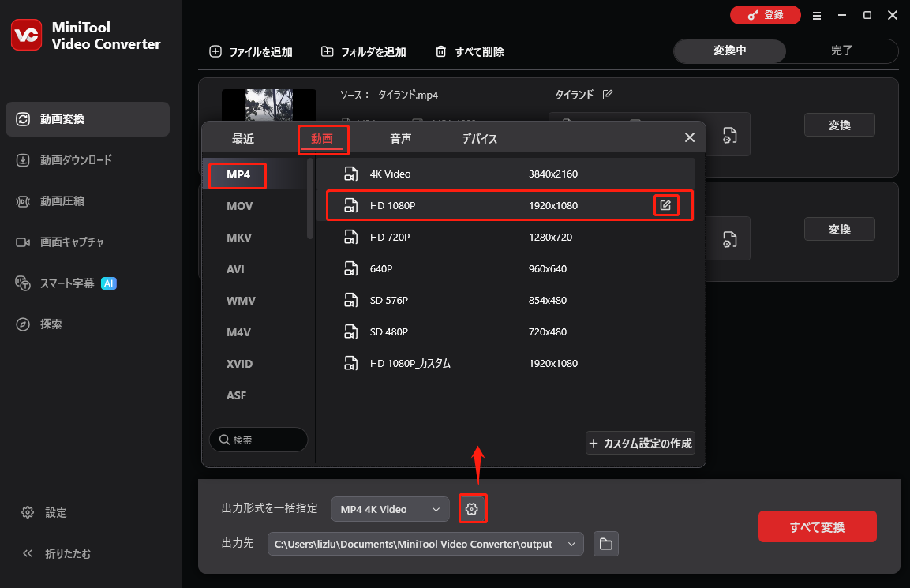The image size is (910, 588).
Task: Expand the output destination path dropdown
Action: (x=571, y=544)
